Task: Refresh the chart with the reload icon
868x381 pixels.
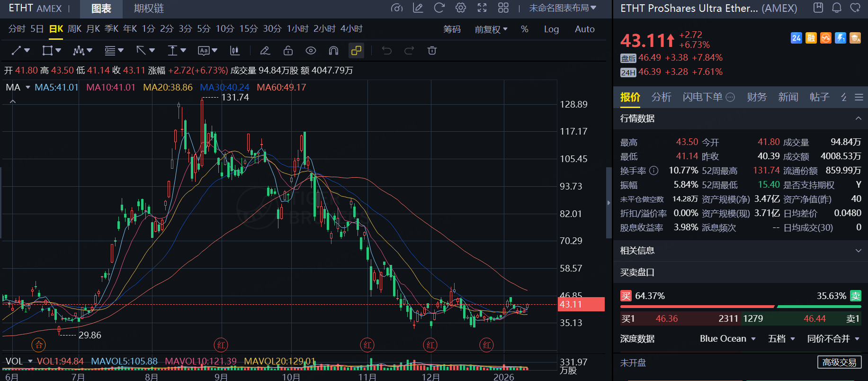Action: (439, 8)
